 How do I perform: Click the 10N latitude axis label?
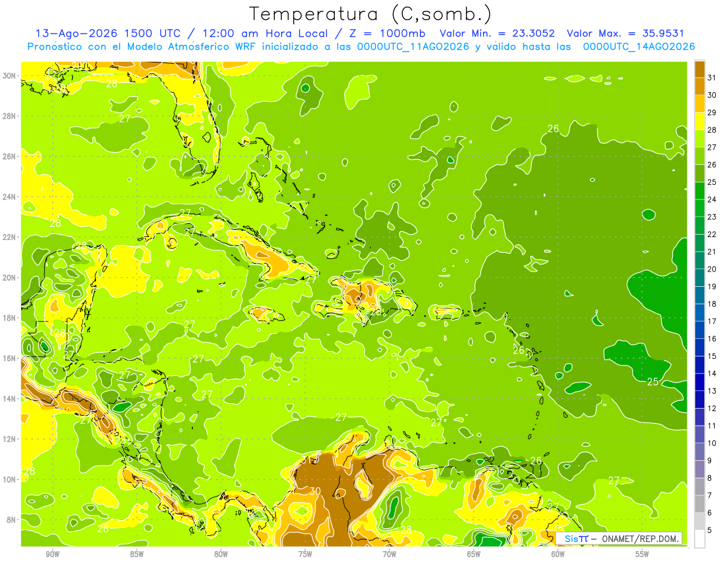click(10, 479)
